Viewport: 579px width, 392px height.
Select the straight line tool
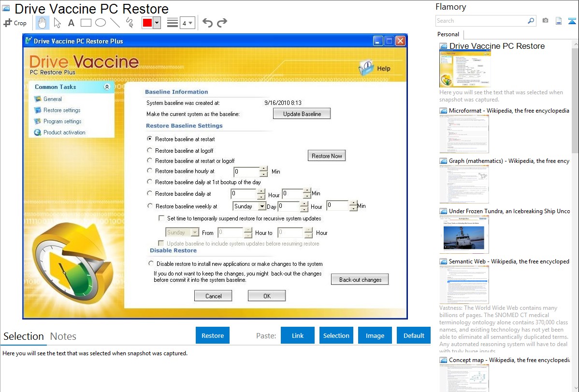(x=115, y=23)
